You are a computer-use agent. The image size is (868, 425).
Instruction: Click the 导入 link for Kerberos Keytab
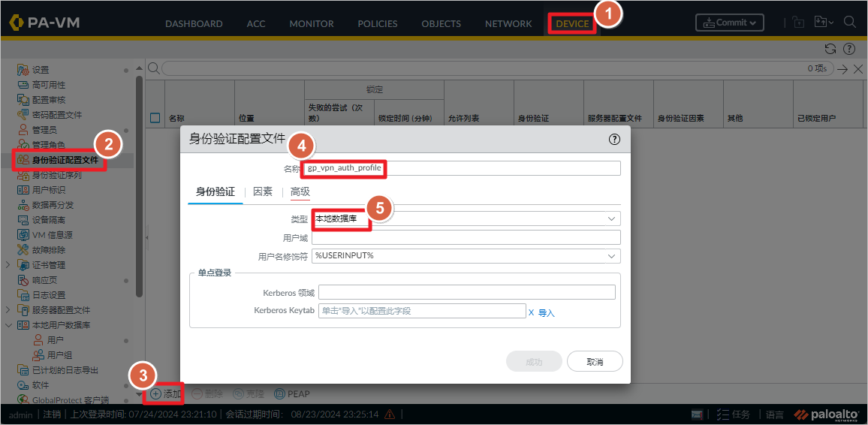pos(547,312)
